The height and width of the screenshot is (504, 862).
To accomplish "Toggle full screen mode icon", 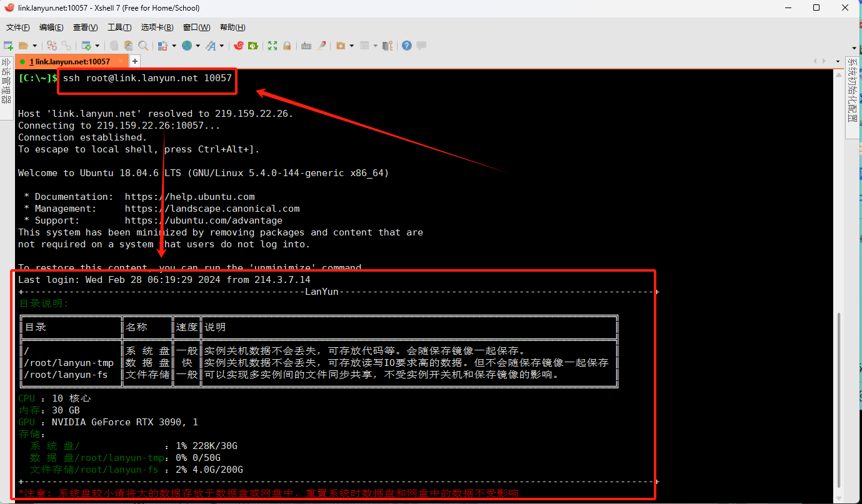I will [x=273, y=46].
